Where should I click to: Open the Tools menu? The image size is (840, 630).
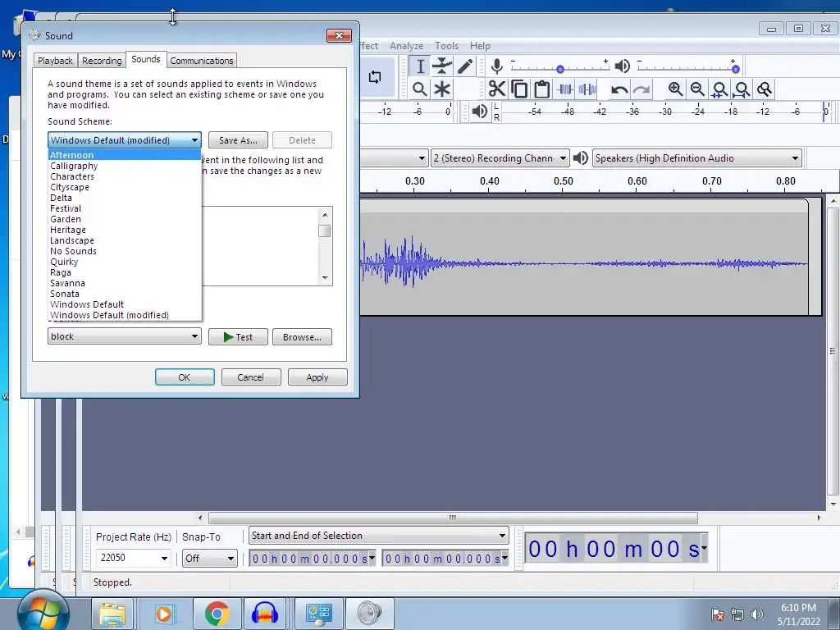pos(446,46)
